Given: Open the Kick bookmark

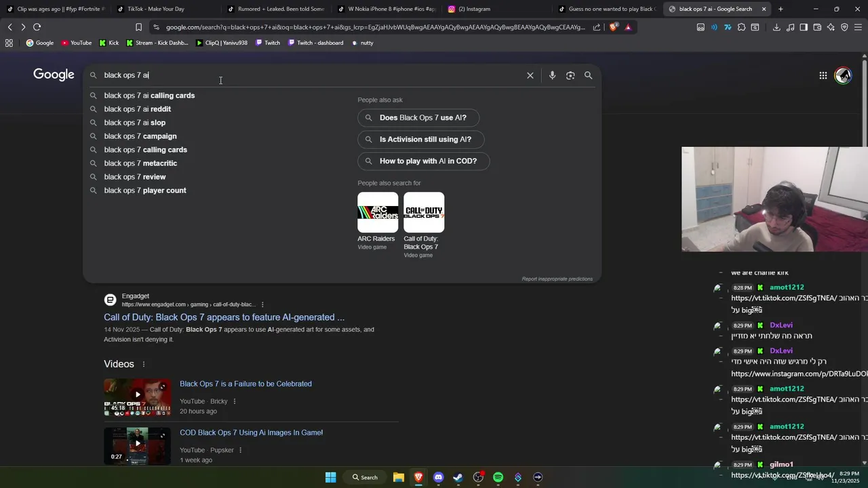Looking at the screenshot, I should point(108,43).
